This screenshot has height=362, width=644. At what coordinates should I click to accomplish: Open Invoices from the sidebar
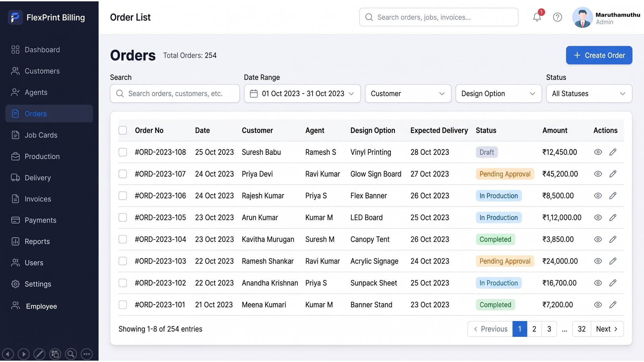(x=49, y=199)
